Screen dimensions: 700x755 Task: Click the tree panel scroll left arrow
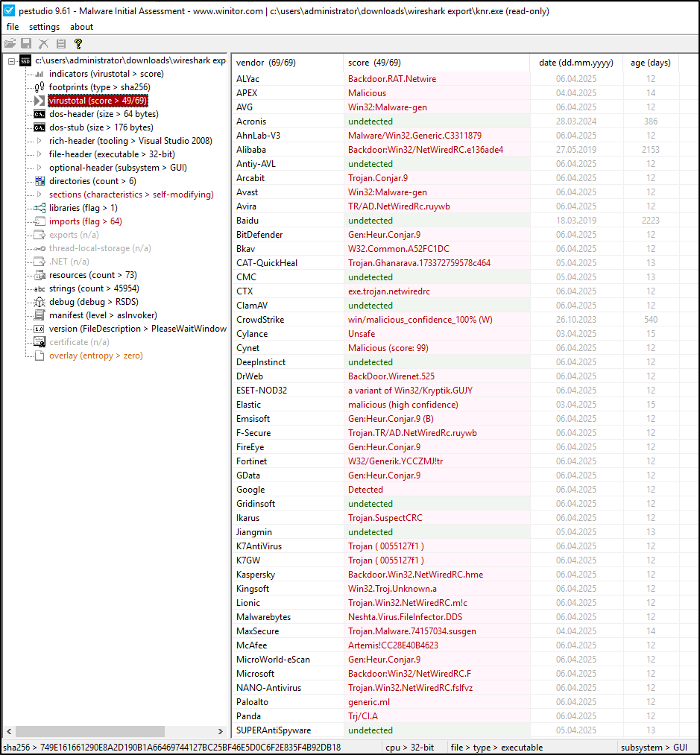[9, 731]
